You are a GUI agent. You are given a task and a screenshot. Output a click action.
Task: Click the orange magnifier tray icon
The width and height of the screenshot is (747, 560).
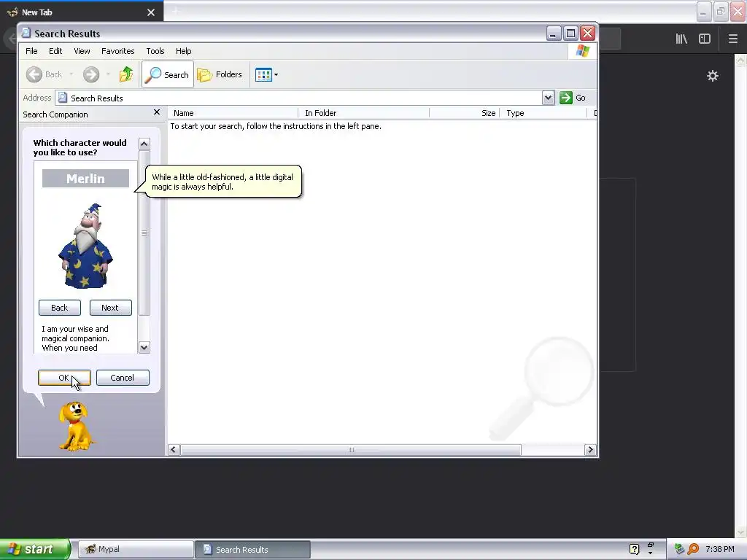693,549
